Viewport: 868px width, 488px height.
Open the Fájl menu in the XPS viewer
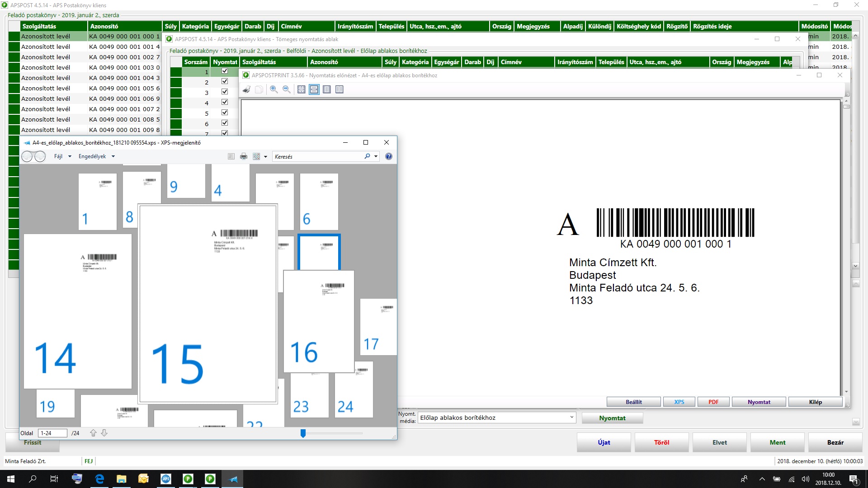tap(59, 156)
